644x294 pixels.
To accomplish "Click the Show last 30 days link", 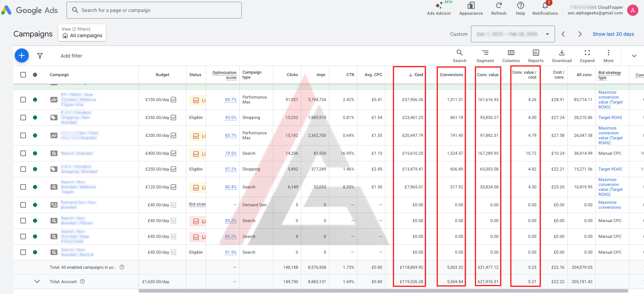I will [x=613, y=34].
